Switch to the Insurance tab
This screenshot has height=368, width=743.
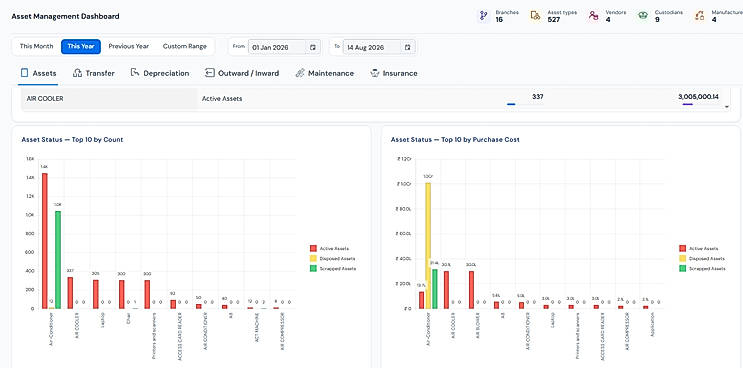(394, 73)
